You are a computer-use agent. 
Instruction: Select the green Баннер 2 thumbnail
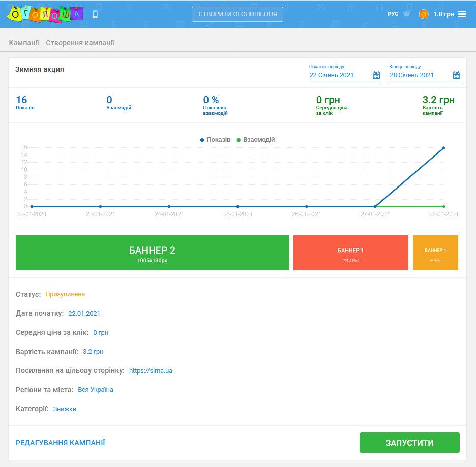152,253
